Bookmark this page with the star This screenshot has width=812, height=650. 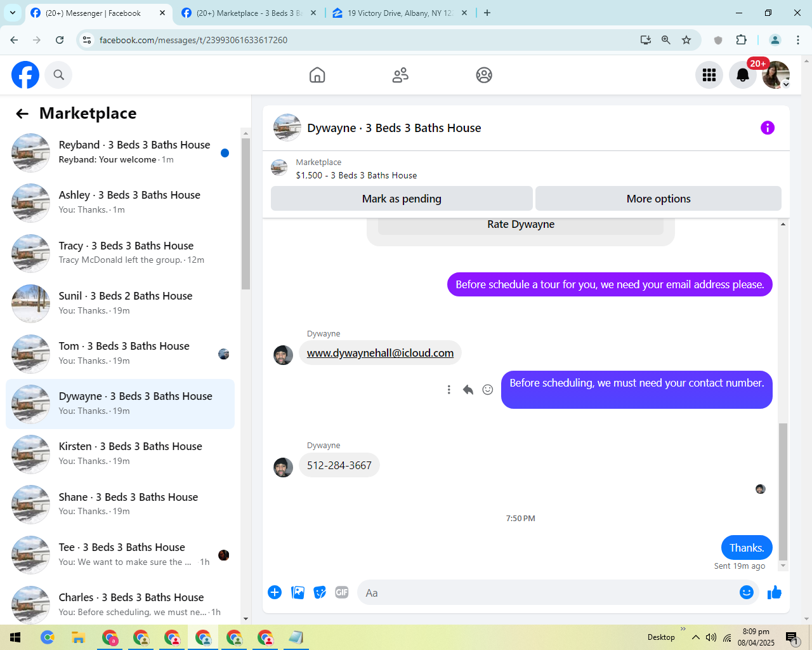point(686,40)
